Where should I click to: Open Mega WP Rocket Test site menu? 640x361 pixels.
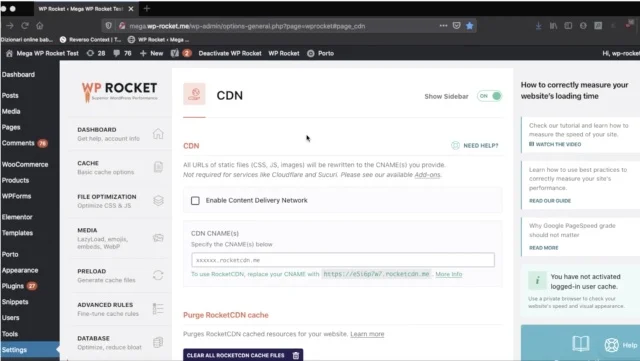[42, 53]
